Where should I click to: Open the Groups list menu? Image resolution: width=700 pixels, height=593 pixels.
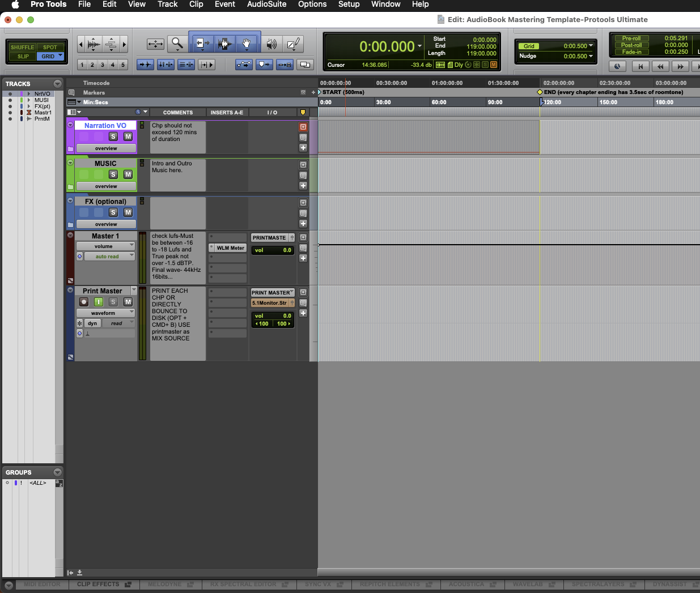(x=57, y=472)
